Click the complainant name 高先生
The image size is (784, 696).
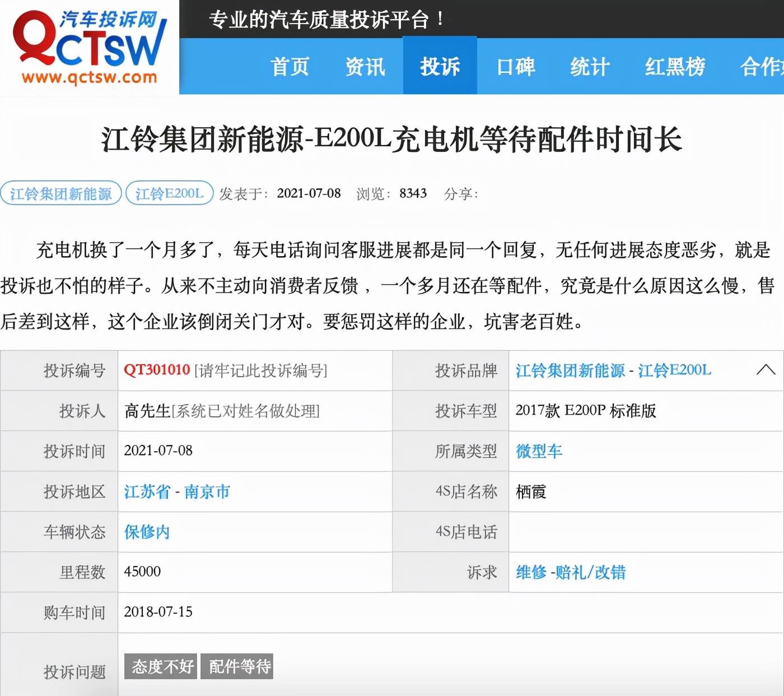pyautogui.click(x=147, y=411)
